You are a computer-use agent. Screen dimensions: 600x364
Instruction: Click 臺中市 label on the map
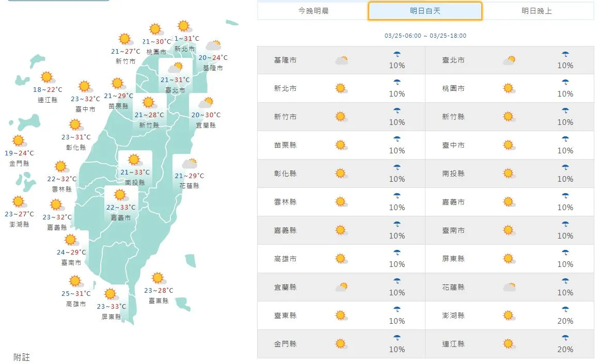(85, 109)
